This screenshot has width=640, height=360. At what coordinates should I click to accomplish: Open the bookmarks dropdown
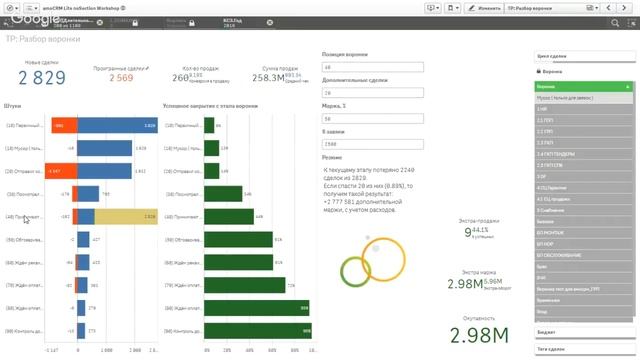coord(453,8)
